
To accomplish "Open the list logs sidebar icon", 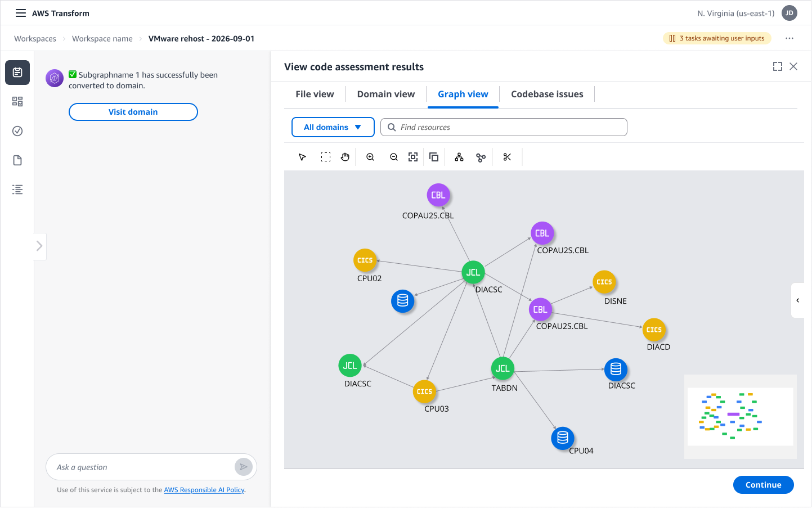I will 17,190.
